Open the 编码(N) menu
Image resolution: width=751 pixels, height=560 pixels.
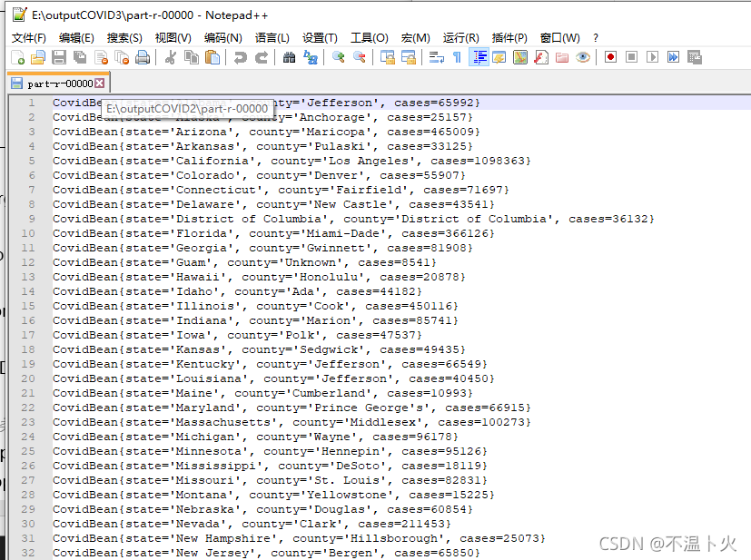tap(222, 38)
